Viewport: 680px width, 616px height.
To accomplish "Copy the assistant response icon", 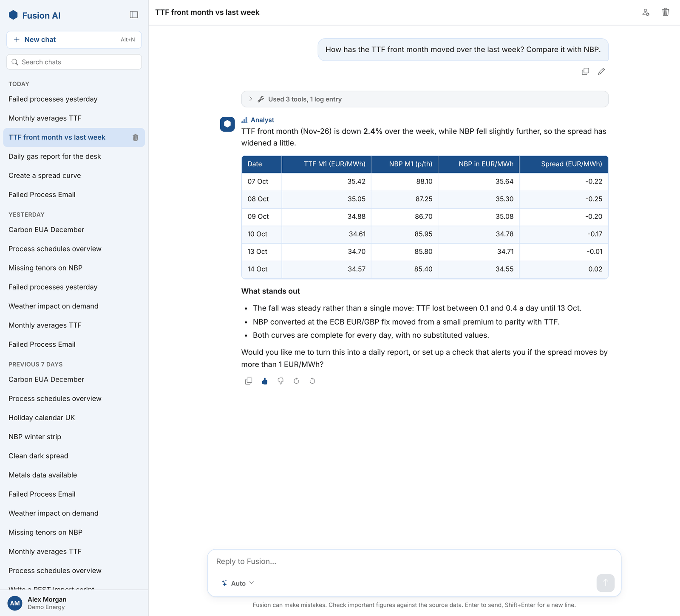I will (x=249, y=381).
